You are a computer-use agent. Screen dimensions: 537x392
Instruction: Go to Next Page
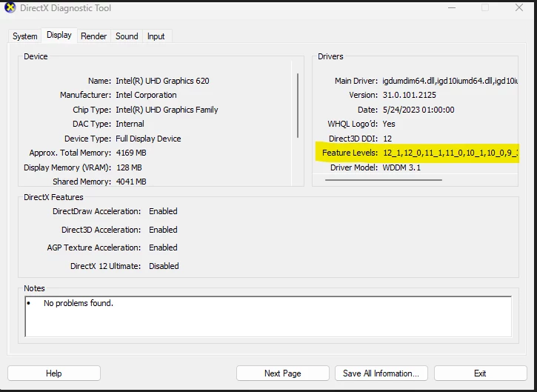click(x=282, y=373)
